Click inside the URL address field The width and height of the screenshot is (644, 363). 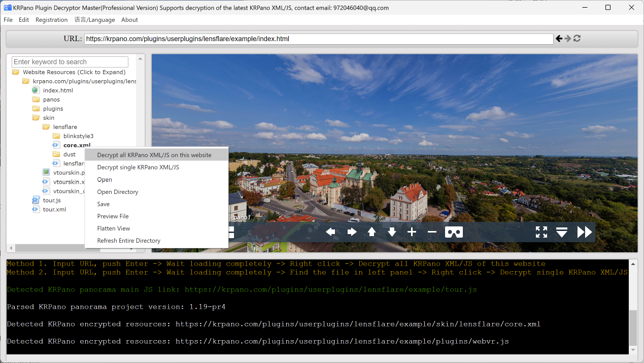click(x=304, y=38)
